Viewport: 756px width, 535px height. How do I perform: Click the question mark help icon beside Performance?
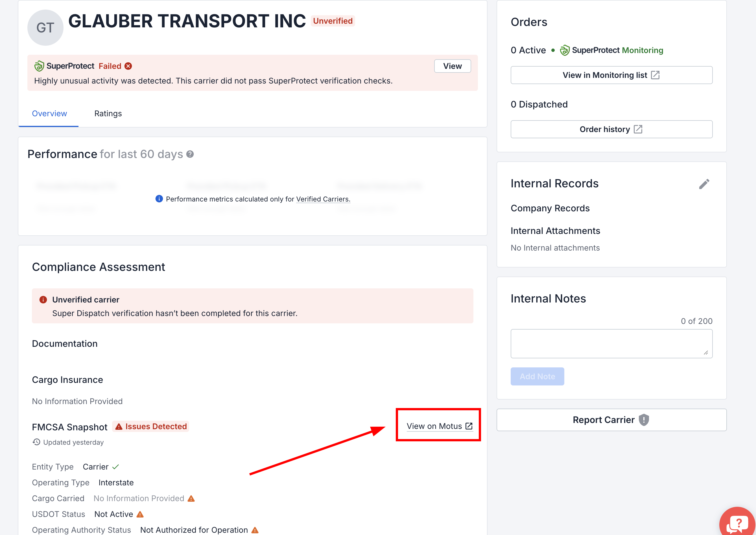[x=190, y=154]
